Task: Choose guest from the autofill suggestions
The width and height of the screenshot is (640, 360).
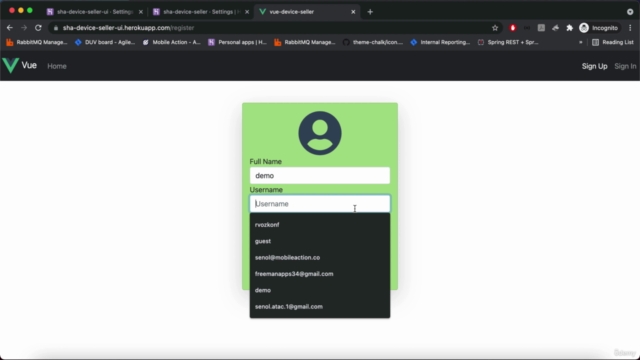Action: 320,241
